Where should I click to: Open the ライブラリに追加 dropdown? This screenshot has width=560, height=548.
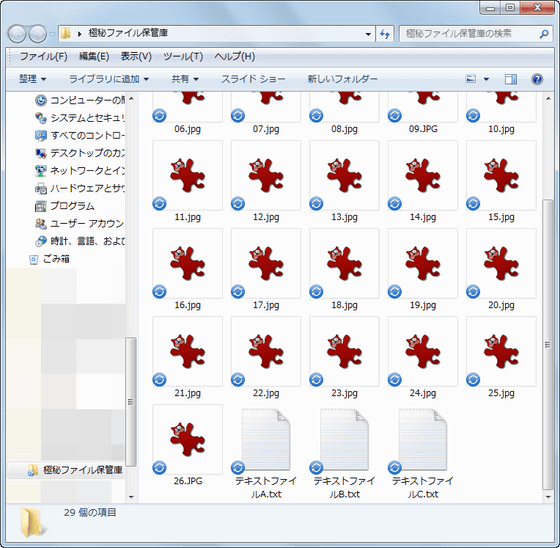[x=109, y=79]
